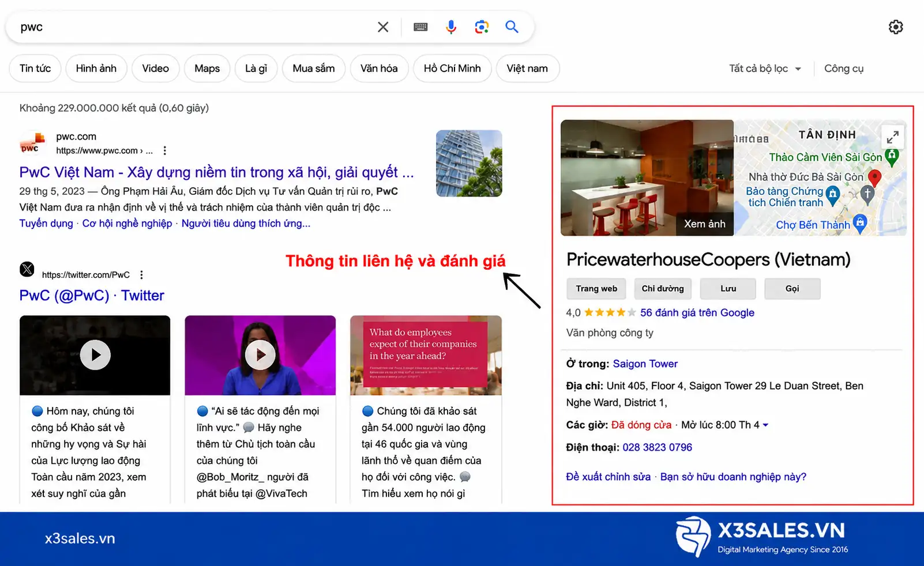Screen dimensions: 924x566
Task: Select the Video filter chip
Action: [x=156, y=69]
